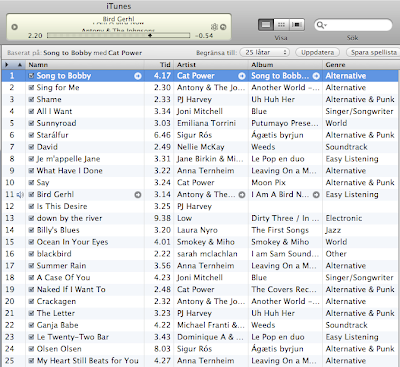This screenshot has width=400, height=367.
Task: Uncheck David checkbox
Action: click(31, 147)
